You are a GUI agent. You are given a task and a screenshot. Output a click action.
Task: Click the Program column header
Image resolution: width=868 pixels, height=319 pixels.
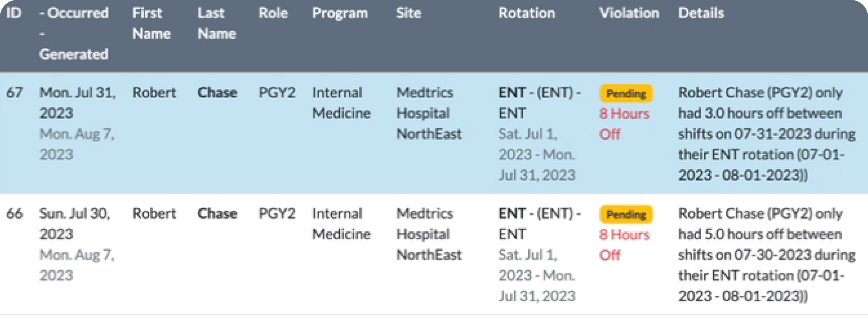point(340,13)
